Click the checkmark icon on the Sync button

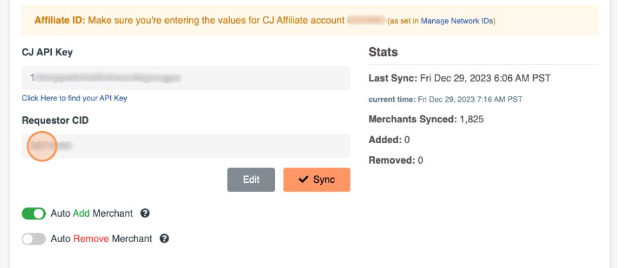303,180
